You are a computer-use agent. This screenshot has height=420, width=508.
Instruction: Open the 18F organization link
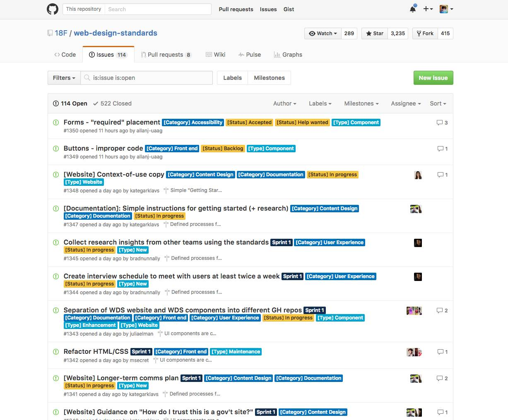61,33
